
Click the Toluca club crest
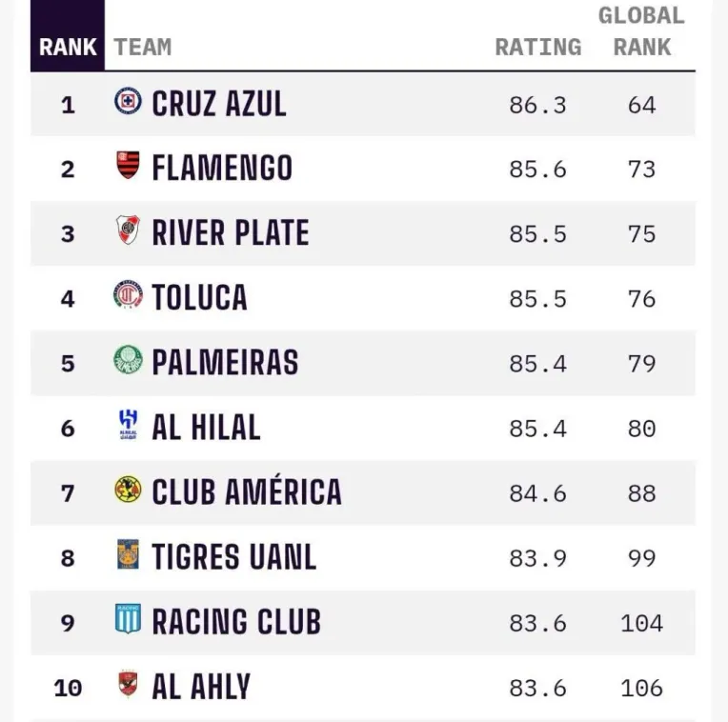[128, 295]
